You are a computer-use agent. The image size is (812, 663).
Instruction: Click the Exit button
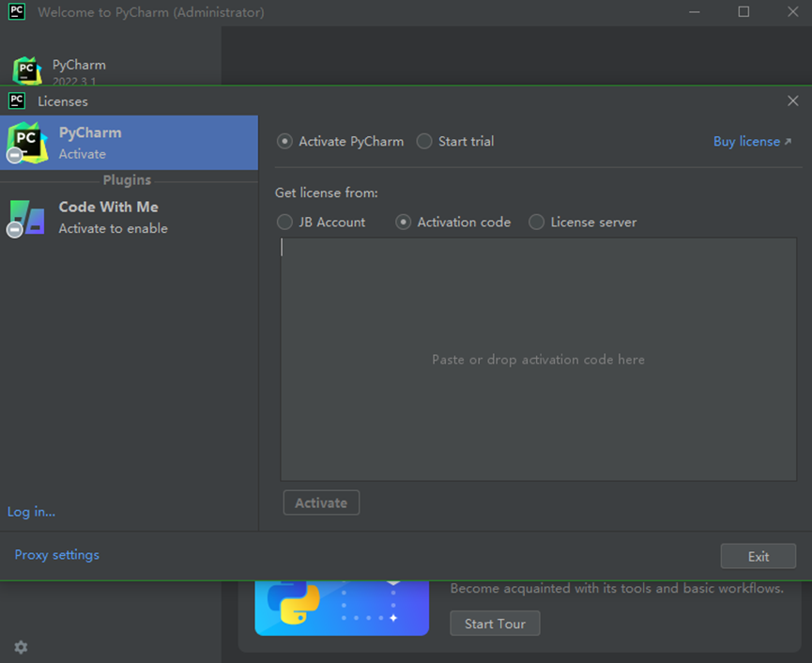pos(758,556)
